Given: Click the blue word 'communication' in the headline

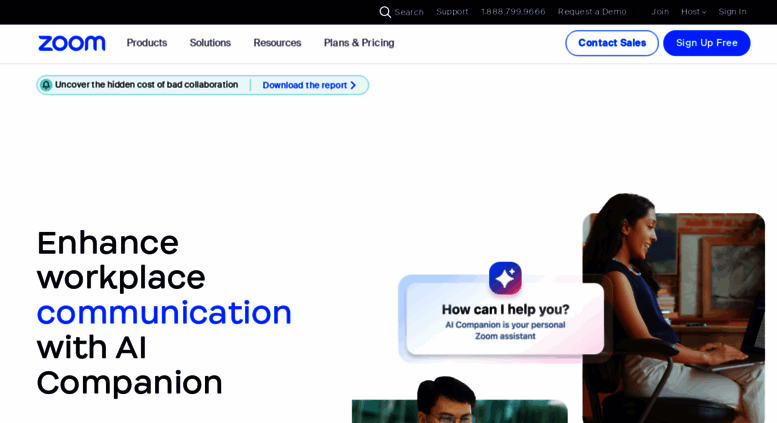Looking at the screenshot, I should point(164,313).
